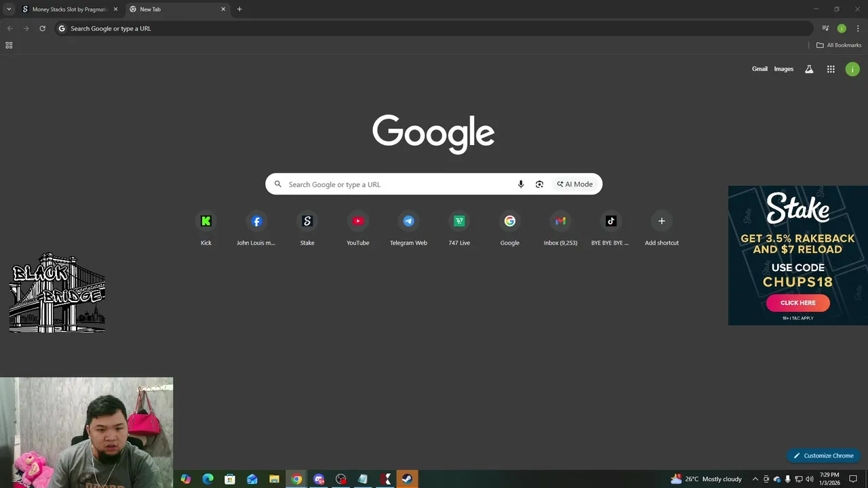Image resolution: width=868 pixels, height=488 pixels.
Task: Select the New Tab tab
Action: coord(176,9)
